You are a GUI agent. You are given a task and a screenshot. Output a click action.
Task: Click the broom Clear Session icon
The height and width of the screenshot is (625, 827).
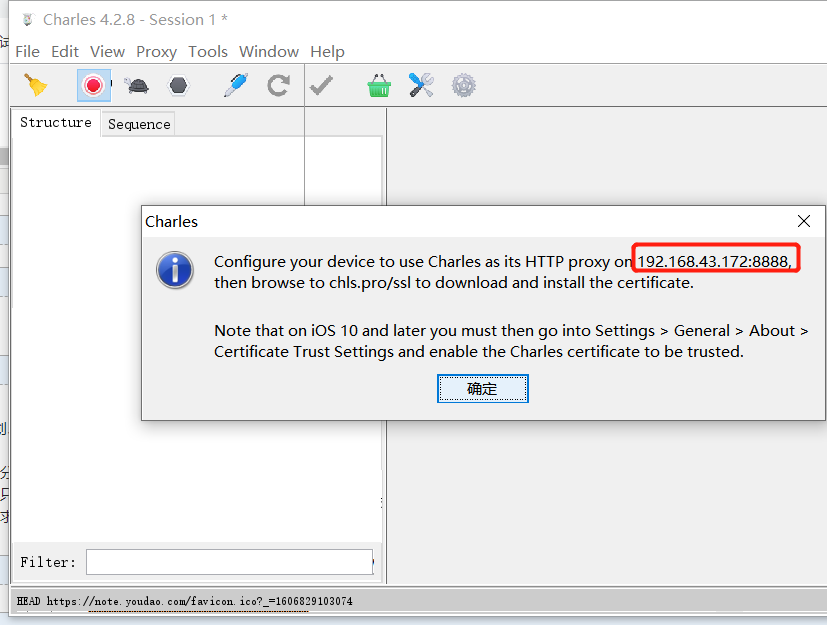(35, 85)
